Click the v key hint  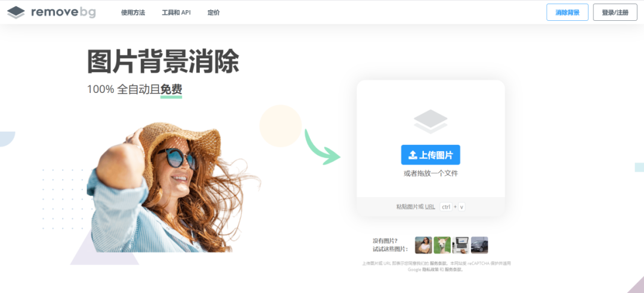tap(462, 207)
